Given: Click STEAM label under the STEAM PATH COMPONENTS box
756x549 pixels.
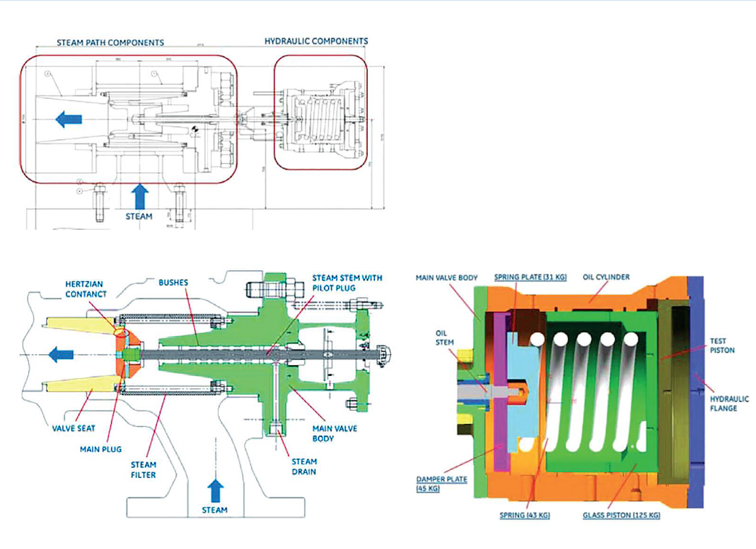Looking at the screenshot, I should [139, 216].
